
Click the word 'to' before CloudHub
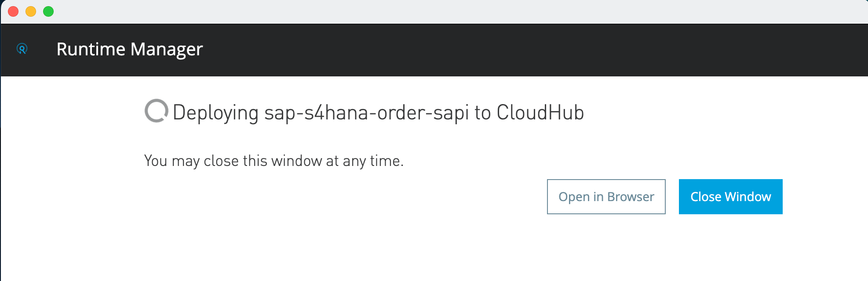click(x=482, y=113)
